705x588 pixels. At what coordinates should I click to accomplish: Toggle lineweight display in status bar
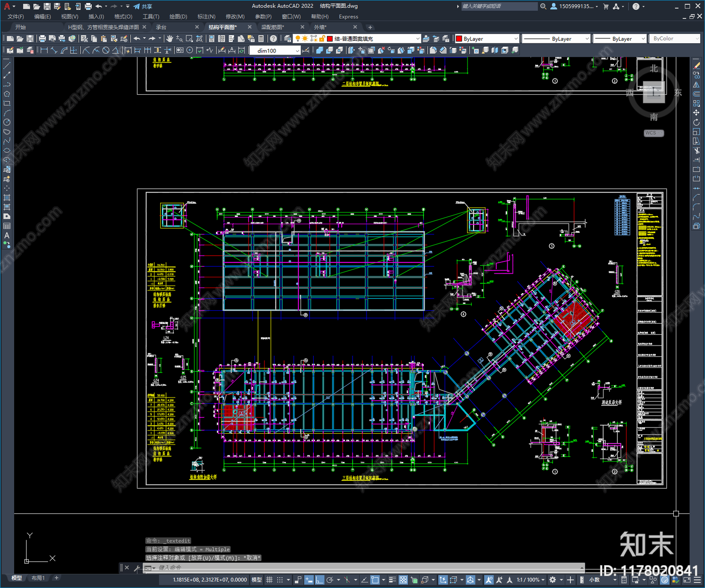point(392,580)
